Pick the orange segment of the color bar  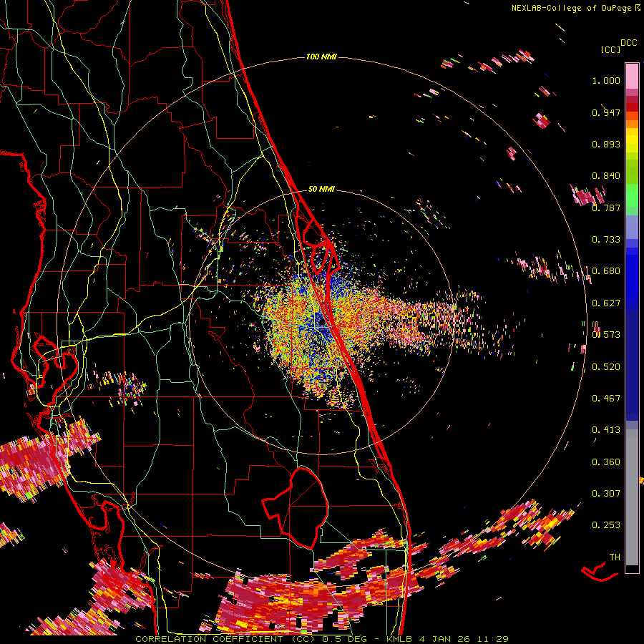[632, 124]
